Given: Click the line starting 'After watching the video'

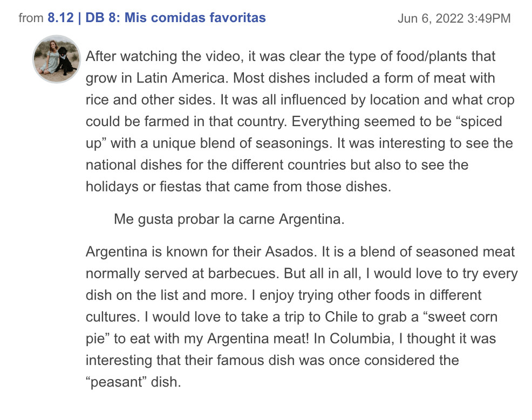Looking at the screenshot, I should click(x=290, y=56).
